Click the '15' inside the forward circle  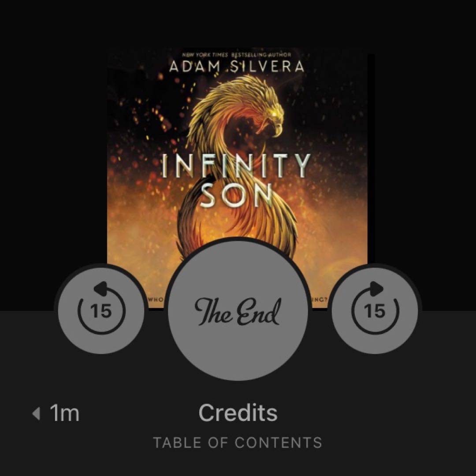tap(375, 311)
